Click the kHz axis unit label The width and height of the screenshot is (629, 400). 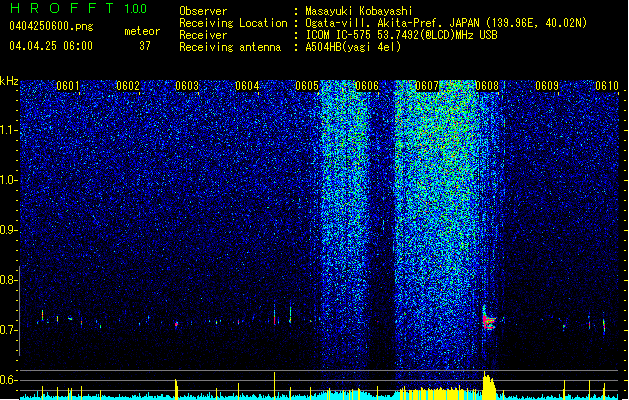point(9,81)
